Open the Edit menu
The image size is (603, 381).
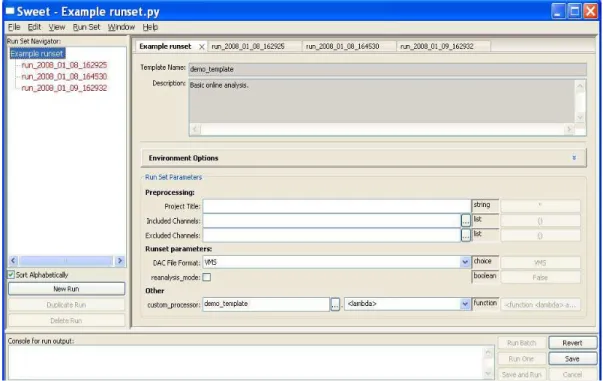[x=34, y=27]
